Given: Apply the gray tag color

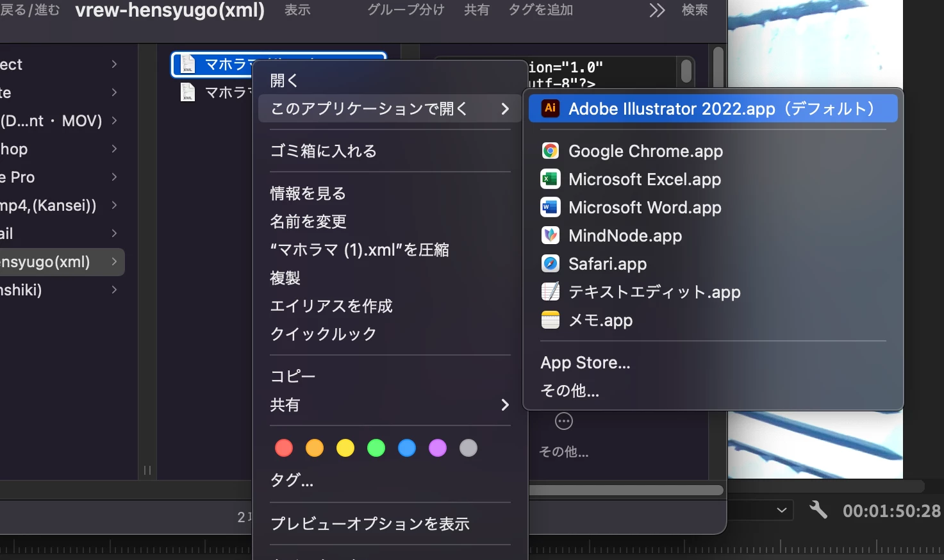Looking at the screenshot, I should 468,448.
